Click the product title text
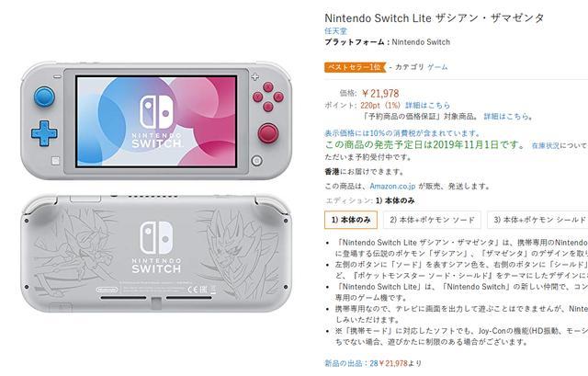The image size is (588, 376). [x=435, y=18]
